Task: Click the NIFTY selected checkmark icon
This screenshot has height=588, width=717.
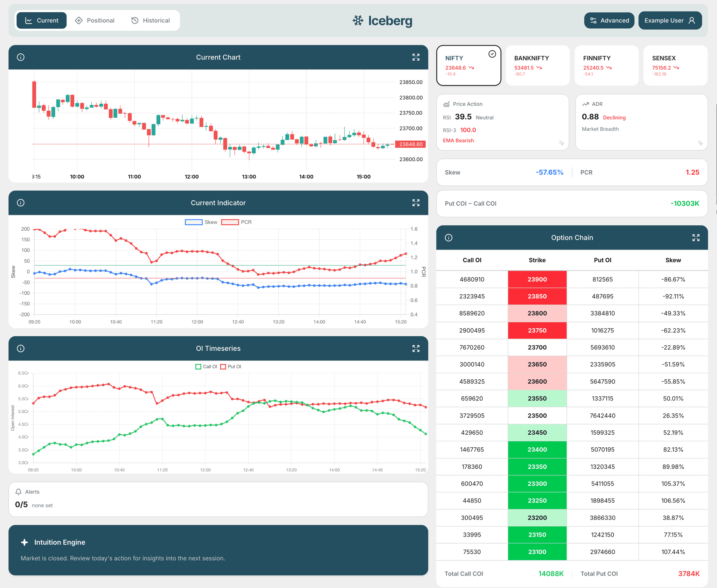Action: [x=492, y=54]
